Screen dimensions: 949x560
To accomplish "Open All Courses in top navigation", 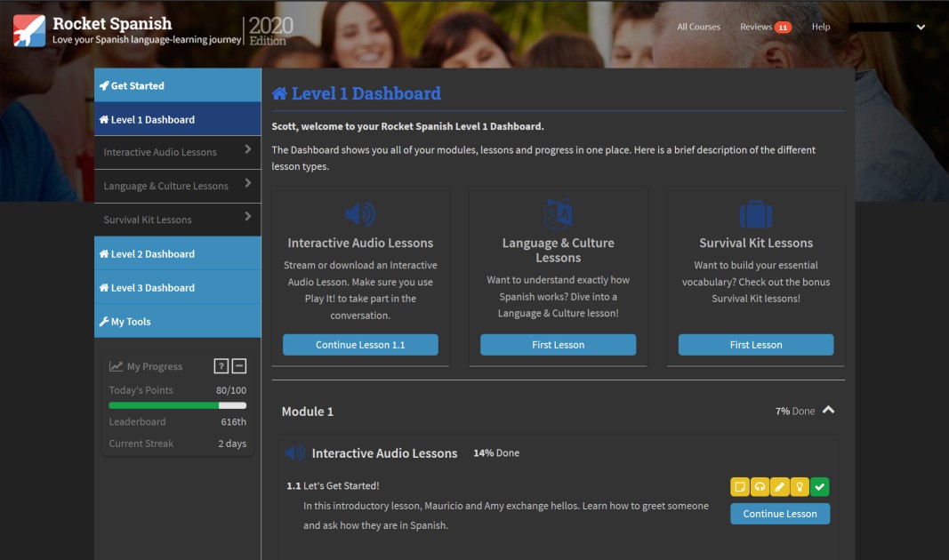I will 698,27.
